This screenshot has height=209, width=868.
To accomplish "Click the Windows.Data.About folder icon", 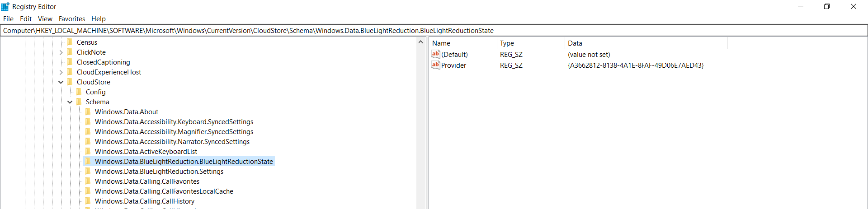I will pos(88,112).
